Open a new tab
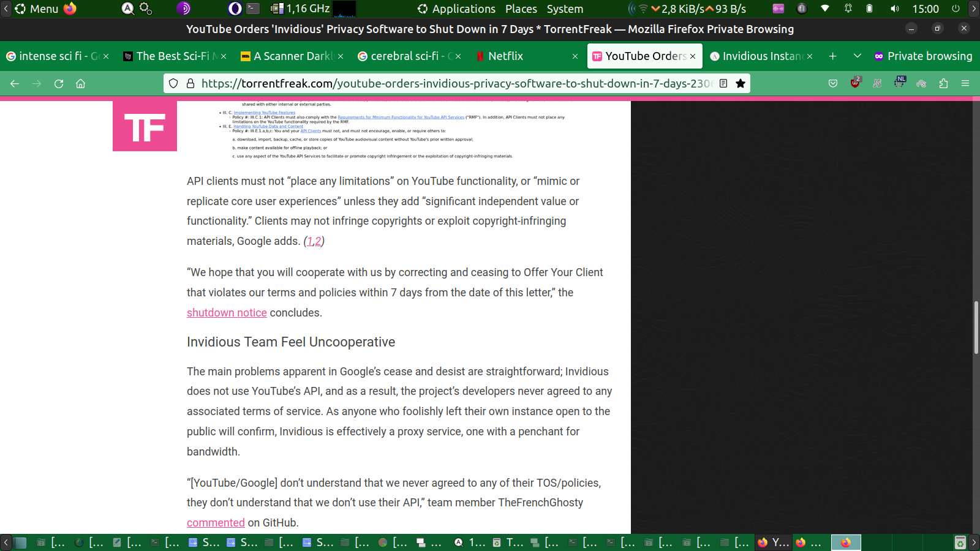This screenshot has height=551, width=980. click(832, 56)
